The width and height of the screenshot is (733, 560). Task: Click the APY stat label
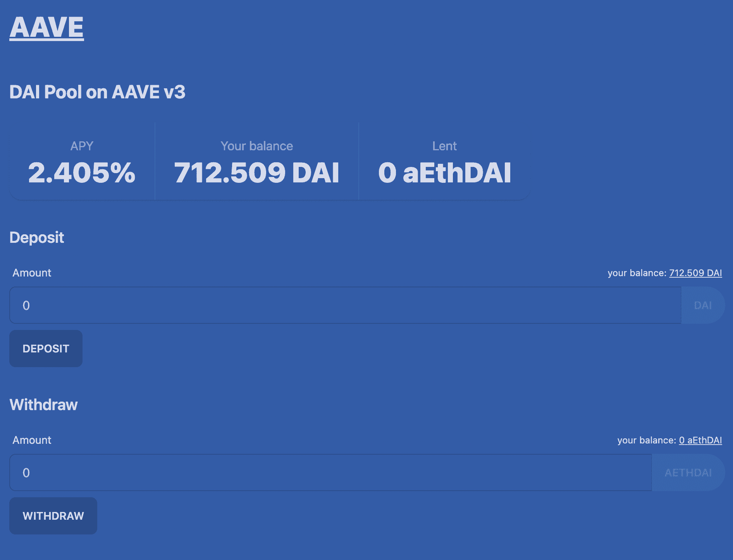pyautogui.click(x=82, y=146)
